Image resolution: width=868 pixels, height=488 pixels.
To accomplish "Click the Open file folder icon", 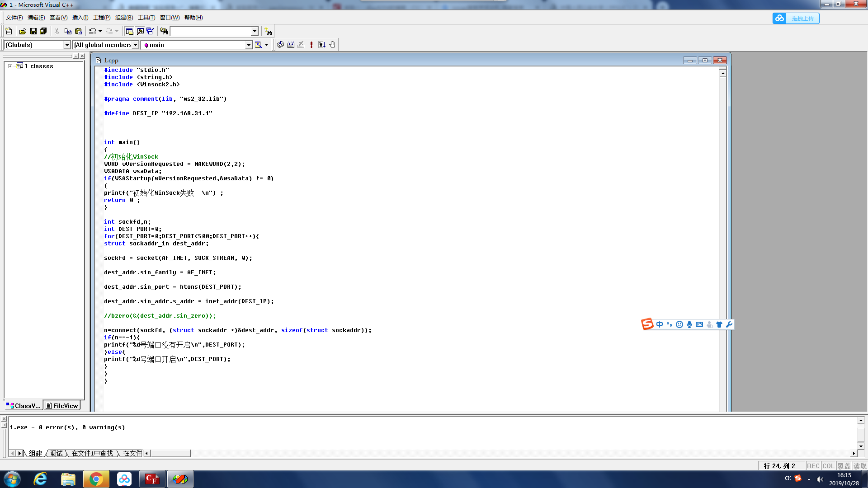I will tap(23, 31).
